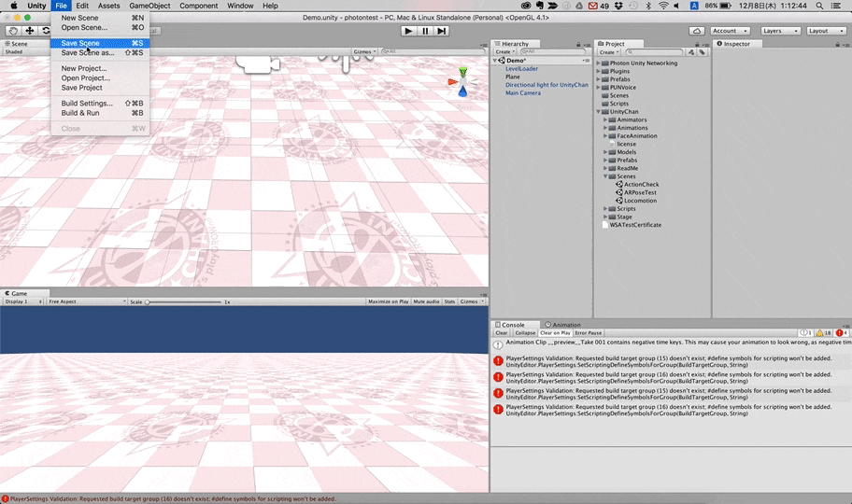Viewport: 852px width, 504px height.
Task: Select the Move tool in toolbar
Action: click(29, 31)
